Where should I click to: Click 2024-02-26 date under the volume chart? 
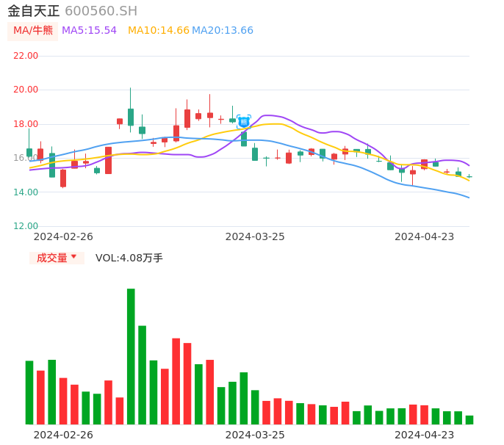coord(63,435)
